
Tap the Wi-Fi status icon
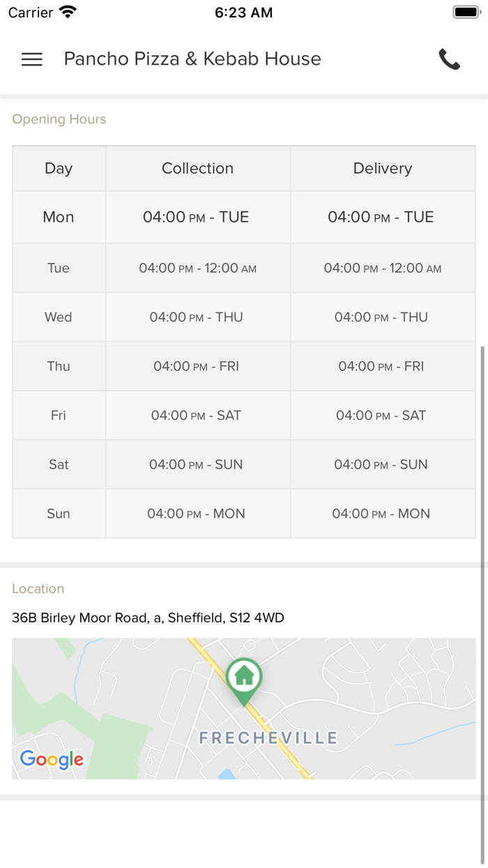[68, 12]
